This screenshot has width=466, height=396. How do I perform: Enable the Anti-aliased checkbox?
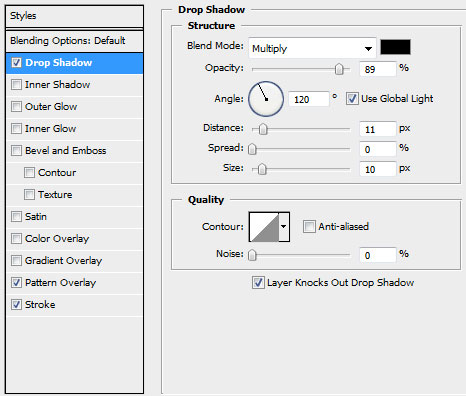click(x=309, y=226)
